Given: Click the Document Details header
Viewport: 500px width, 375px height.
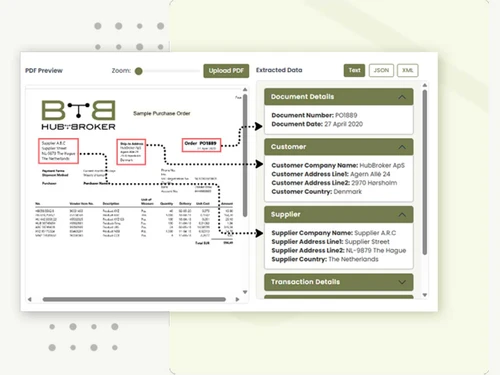Looking at the screenshot, I should 339,97.
